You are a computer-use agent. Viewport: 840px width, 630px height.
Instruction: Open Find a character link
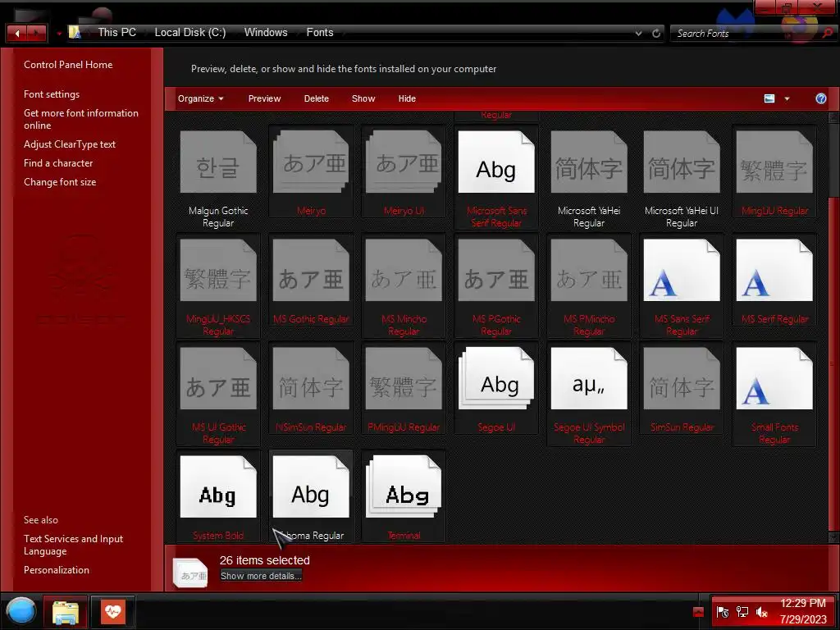(x=58, y=163)
